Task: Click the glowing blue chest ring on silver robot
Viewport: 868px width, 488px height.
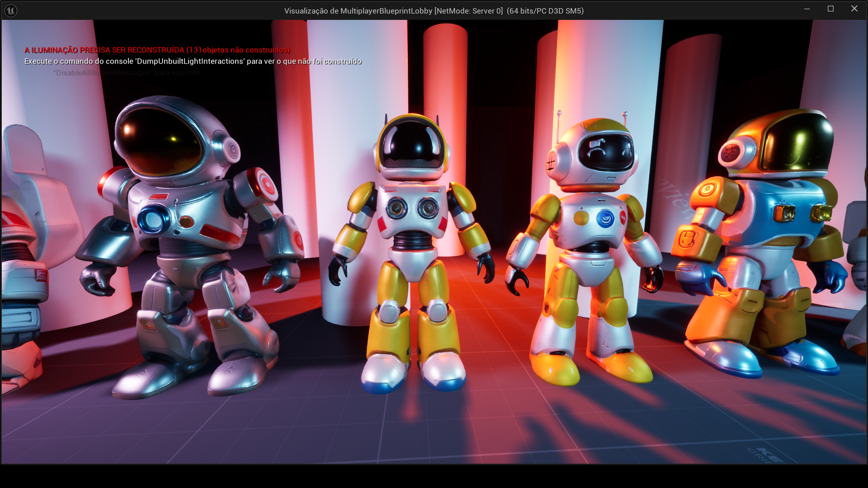Action: point(153,220)
